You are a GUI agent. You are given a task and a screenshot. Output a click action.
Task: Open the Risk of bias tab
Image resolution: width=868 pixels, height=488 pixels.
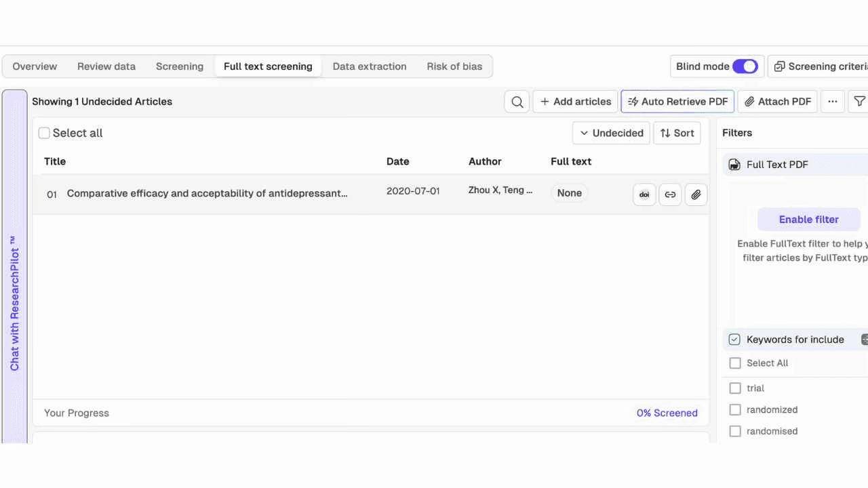click(454, 66)
